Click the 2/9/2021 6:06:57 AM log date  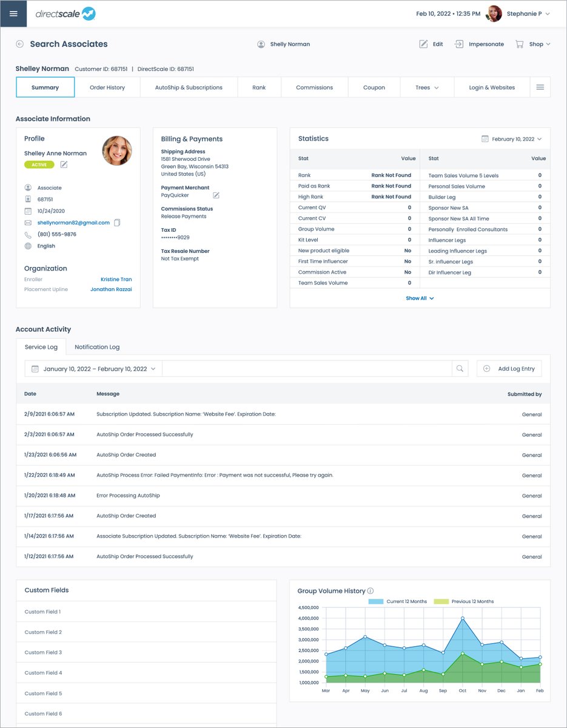click(50, 414)
